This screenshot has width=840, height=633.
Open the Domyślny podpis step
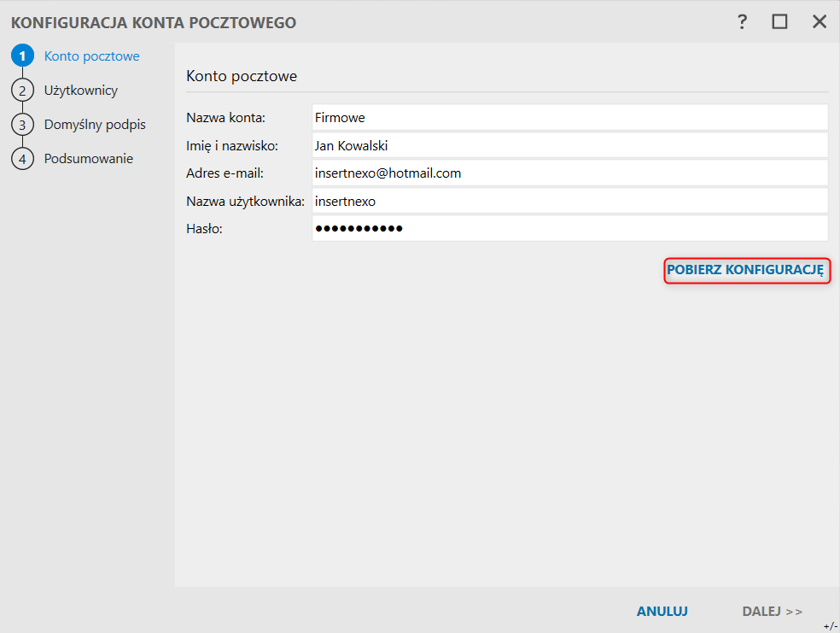(95, 125)
